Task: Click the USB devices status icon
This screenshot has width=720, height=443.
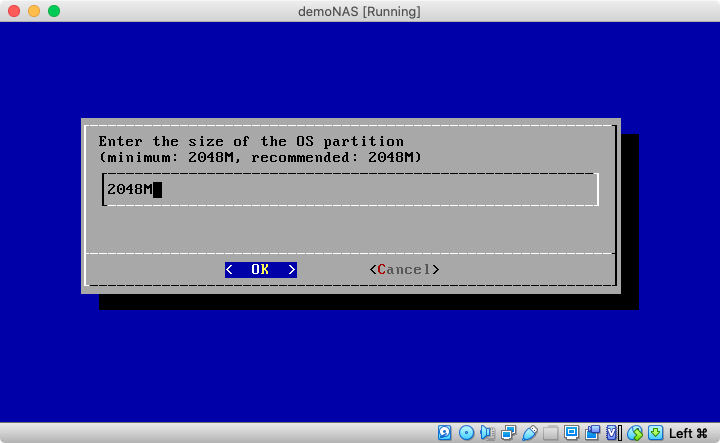Action: (529, 433)
